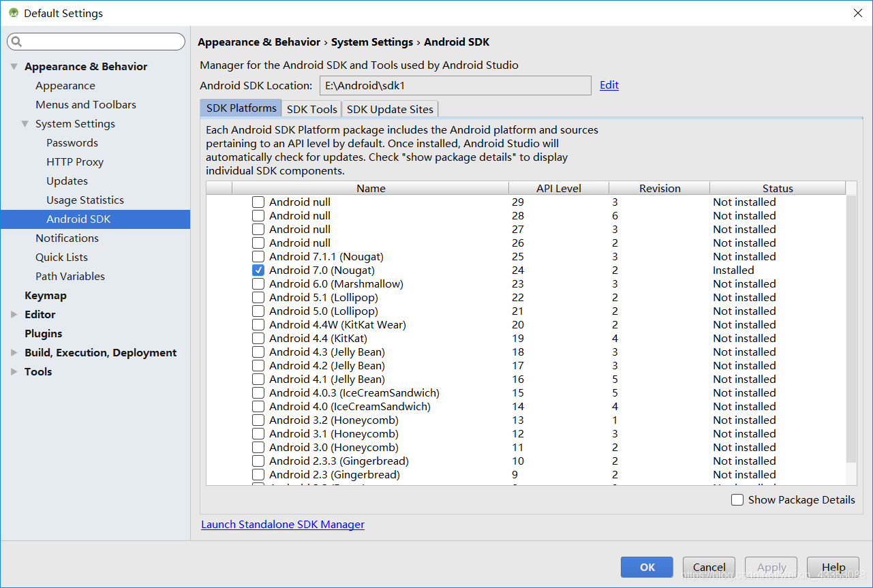The image size is (873, 588).
Task: Click 'Installed' status for Android 7.0
Action: tap(734, 270)
